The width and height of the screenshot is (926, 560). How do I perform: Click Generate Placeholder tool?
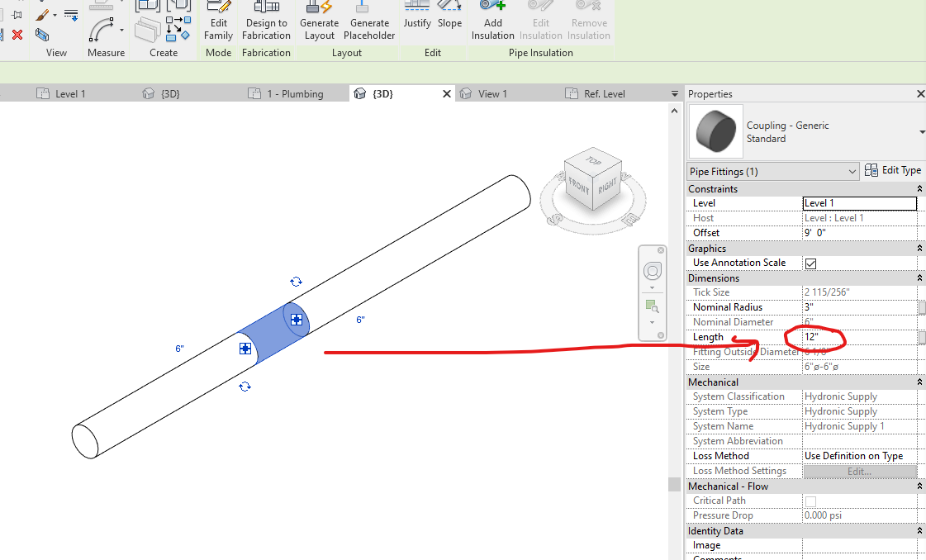[x=369, y=21]
